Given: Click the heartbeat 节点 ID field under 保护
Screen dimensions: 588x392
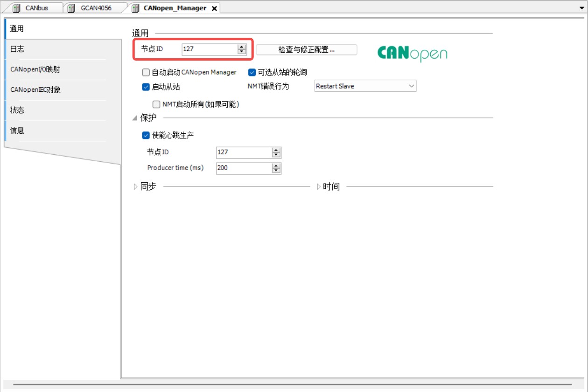Looking at the screenshot, I should pyautogui.click(x=244, y=152).
